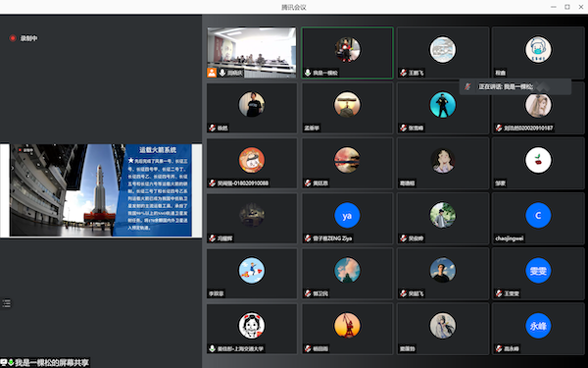Viewport: 588px width, 368px height.
Task: Click the muted mic beside ZENG Ziya
Action: pyautogui.click(x=308, y=238)
